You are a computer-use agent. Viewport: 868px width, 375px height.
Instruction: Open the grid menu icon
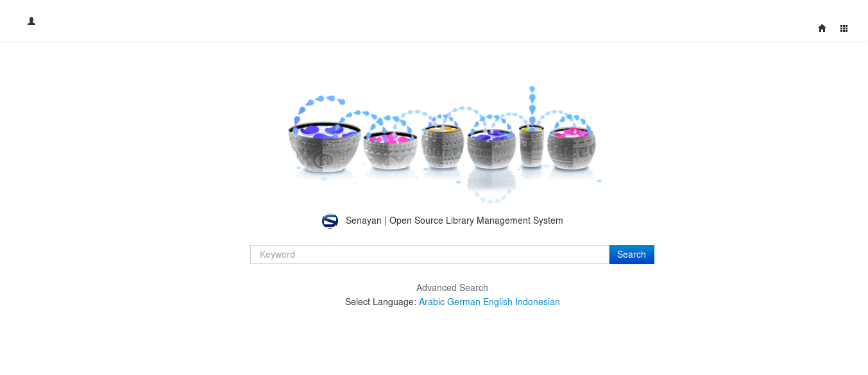click(x=844, y=28)
